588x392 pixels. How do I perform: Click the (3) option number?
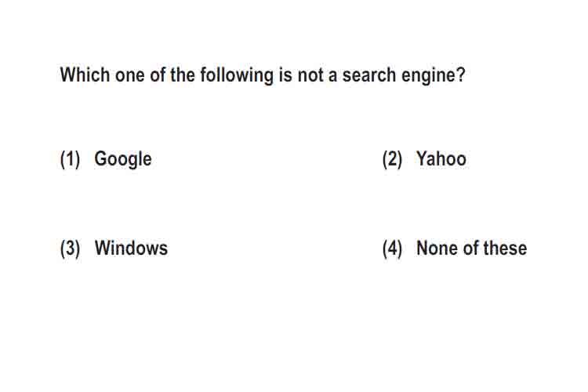tap(70, 249)
